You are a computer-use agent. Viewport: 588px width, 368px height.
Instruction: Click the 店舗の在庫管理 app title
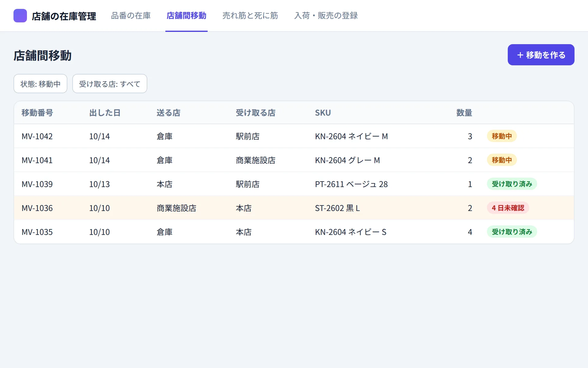pos(64,16)
